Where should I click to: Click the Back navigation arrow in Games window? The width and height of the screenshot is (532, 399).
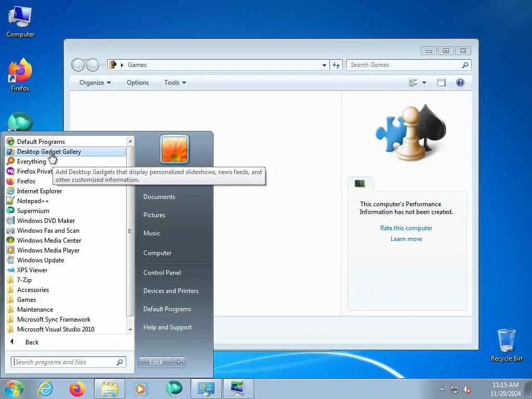[x=78, y=65]
